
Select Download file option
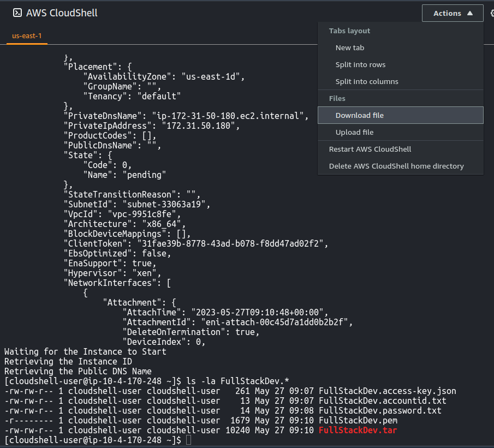pos(401,115)
